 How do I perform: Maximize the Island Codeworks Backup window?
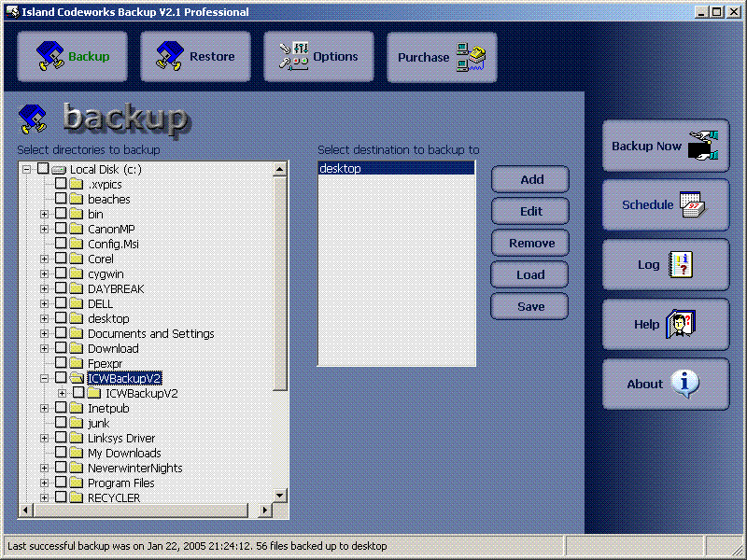[x=716, y=12]
